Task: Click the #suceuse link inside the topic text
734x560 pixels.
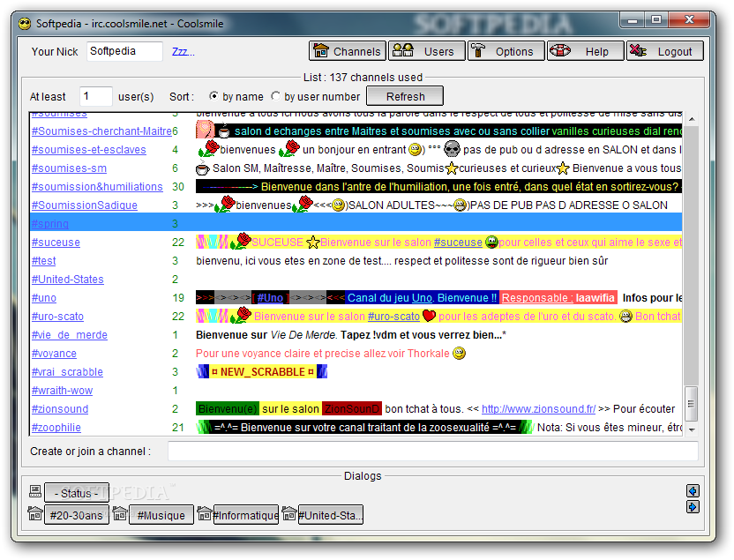Action: point(458,243)
